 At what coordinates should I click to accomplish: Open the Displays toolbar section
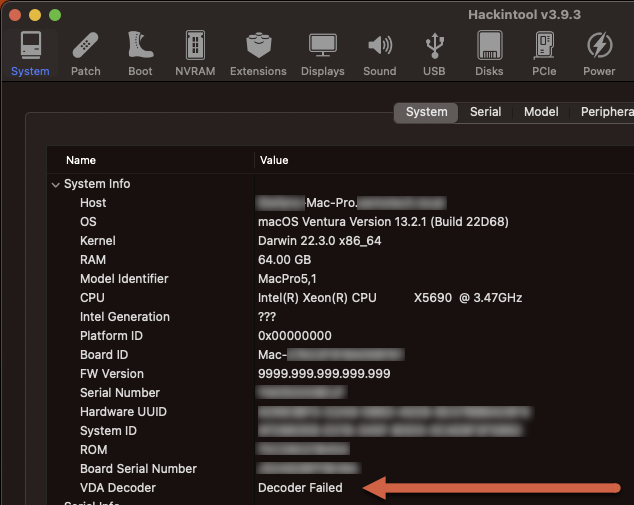click(x=323, y=54)
